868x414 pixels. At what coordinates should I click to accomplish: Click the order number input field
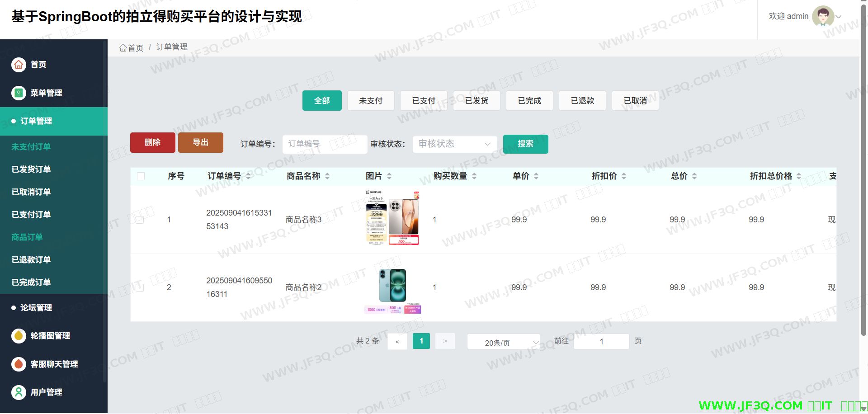[325, 144]
